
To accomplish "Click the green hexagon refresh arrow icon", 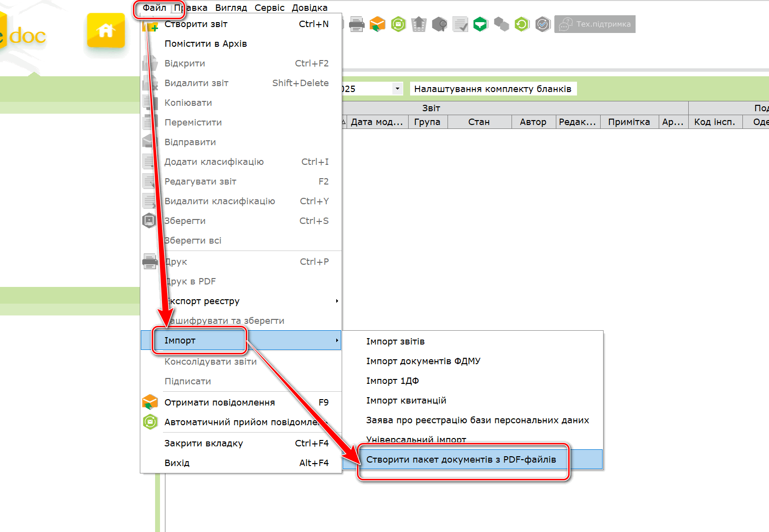I will 522,24.
